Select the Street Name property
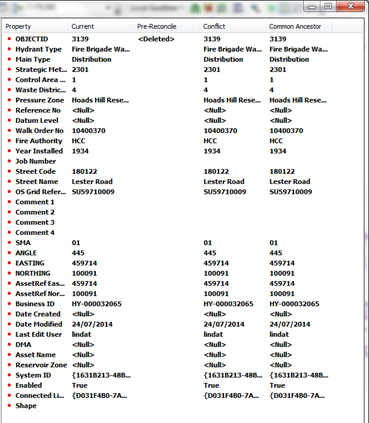 [x=37, y=182]
